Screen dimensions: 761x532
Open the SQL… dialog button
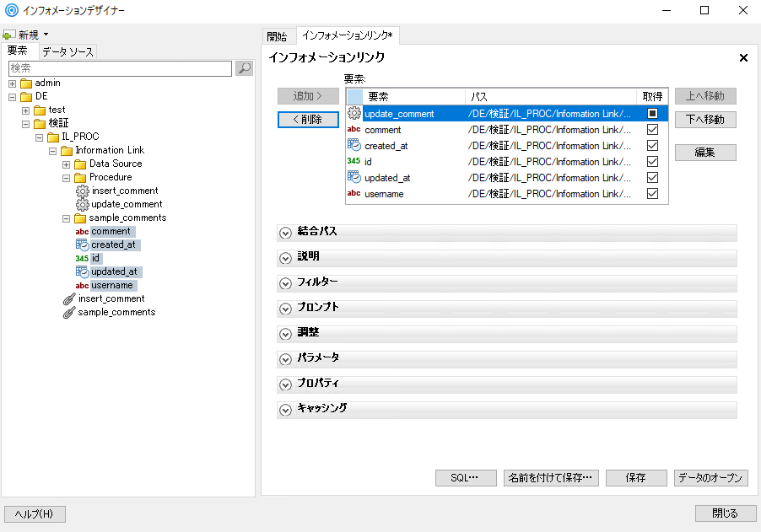pyautogui.click(x=466, y=478)
